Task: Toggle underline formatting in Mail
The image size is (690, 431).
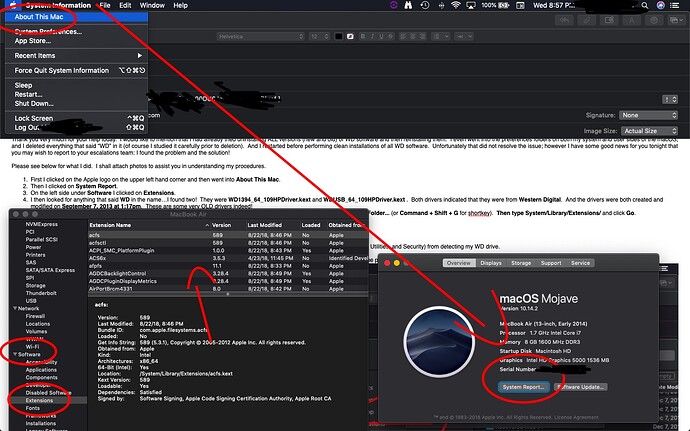Action: (381, 36)
